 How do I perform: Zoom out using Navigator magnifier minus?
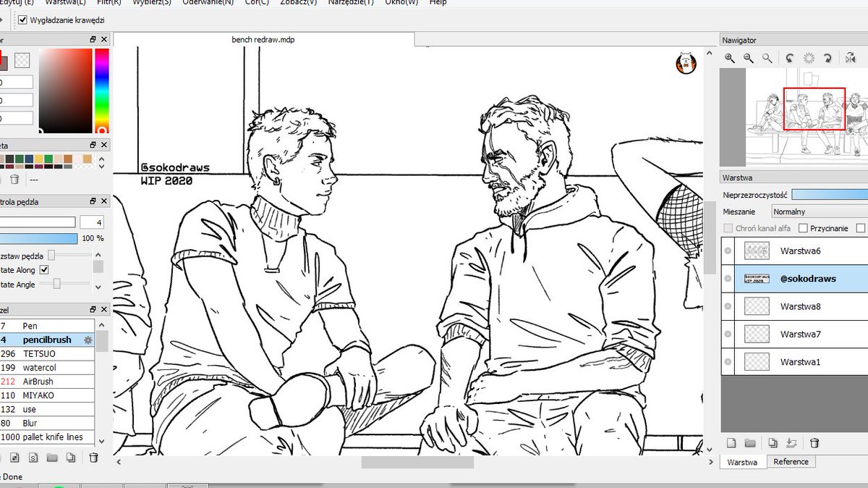point(749,58)
